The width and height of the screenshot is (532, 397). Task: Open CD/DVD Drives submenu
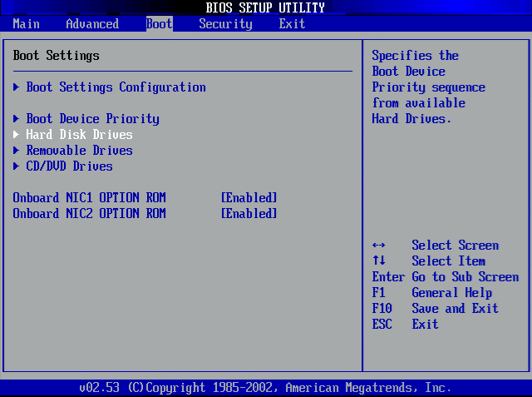pyautogui.click(x=69, y=166)
